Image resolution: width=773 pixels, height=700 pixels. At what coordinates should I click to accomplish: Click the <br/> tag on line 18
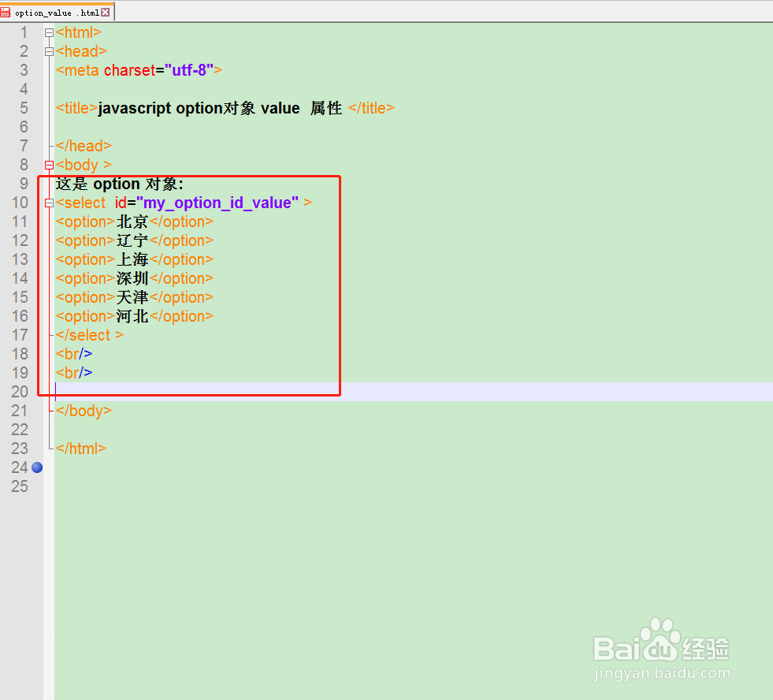pyautogui.click(x=74, y=354)
